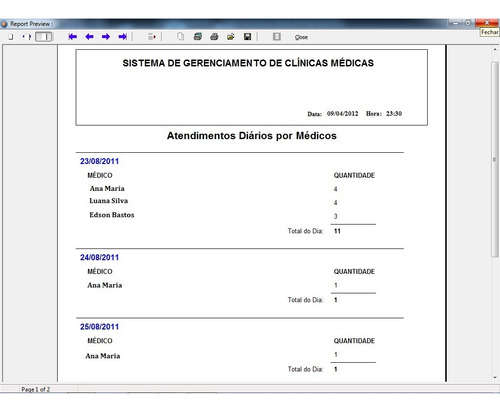Select the name Luana Silva

pyautogui.click(x=109, y=201)
